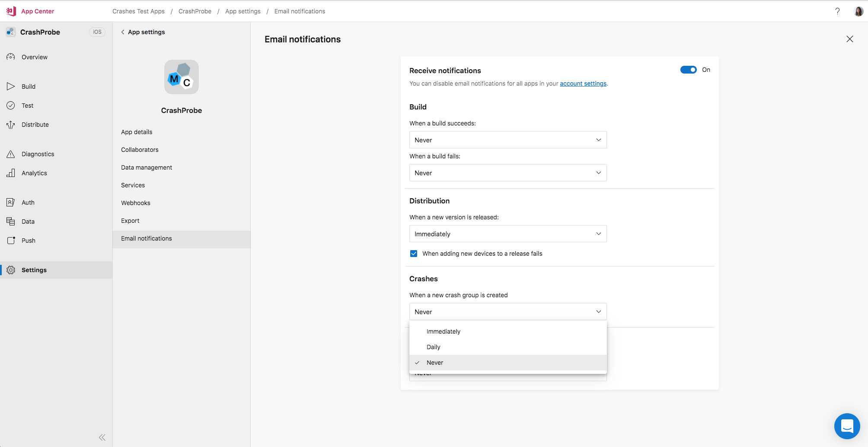
Task: Open Diagnostics from the sidebar
Action: click(x=38, y=154)
